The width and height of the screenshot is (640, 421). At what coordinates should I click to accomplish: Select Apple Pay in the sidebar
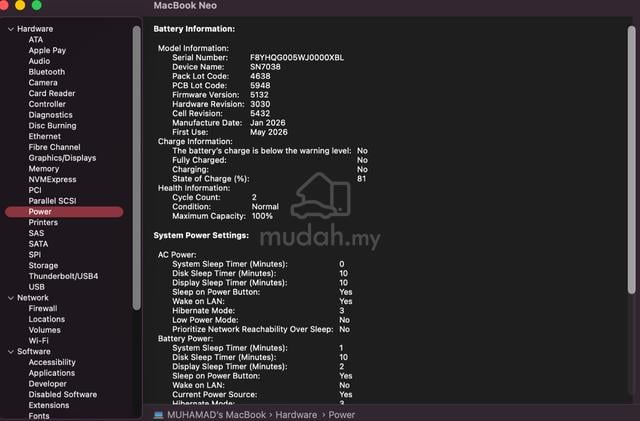[47, 51]
